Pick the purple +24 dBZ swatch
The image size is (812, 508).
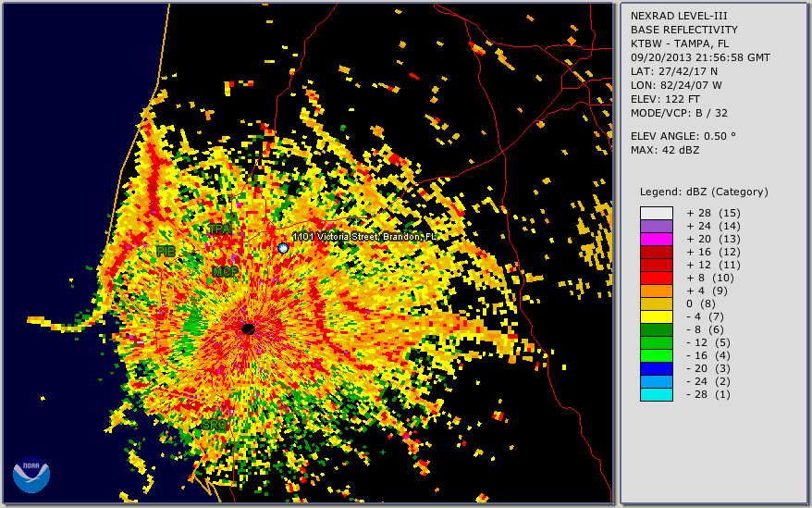point(657,226)
